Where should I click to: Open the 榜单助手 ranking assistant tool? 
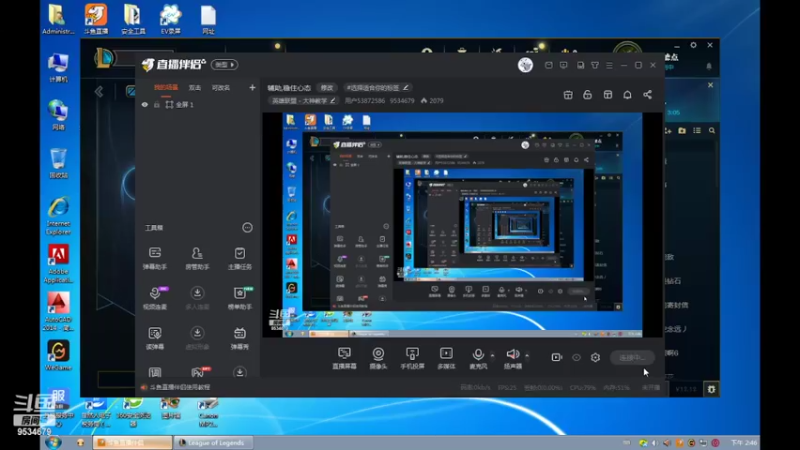click(x=239, y=298)
